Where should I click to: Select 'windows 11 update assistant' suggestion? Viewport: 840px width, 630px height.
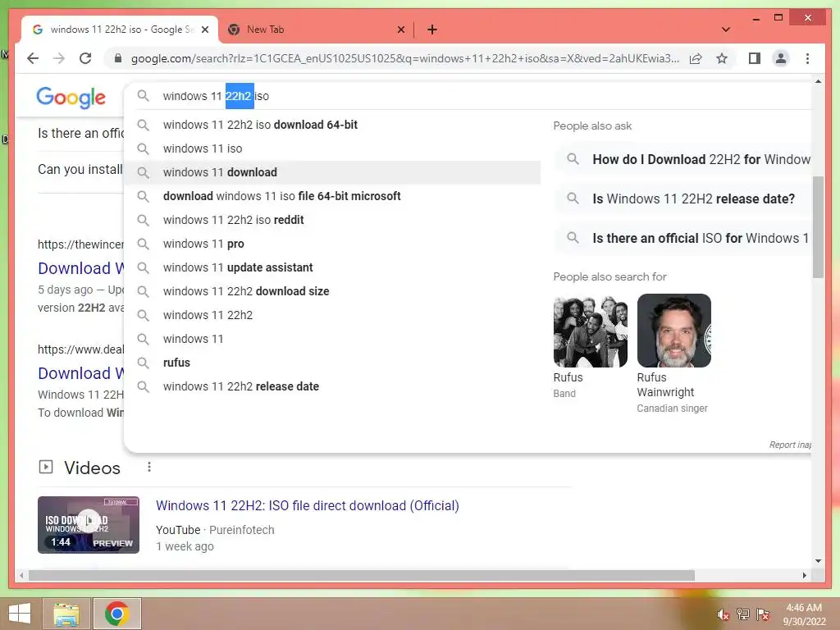pos(332,267)
